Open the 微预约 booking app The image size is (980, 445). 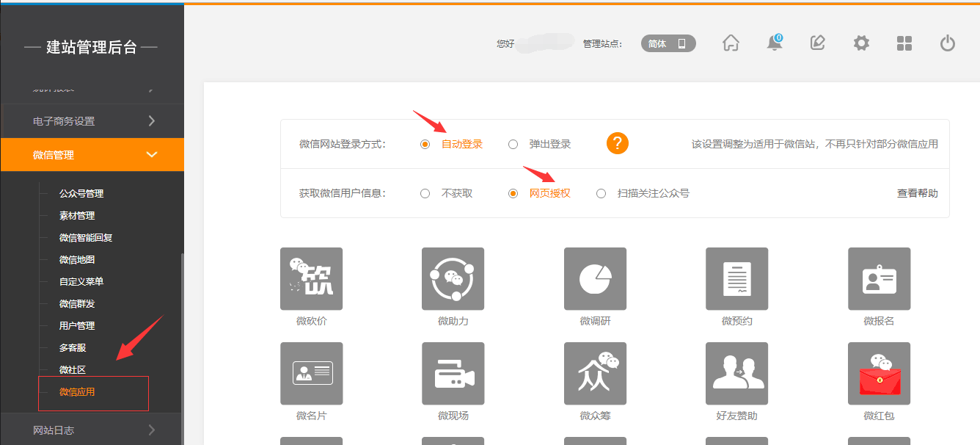[x=736, y=279]
